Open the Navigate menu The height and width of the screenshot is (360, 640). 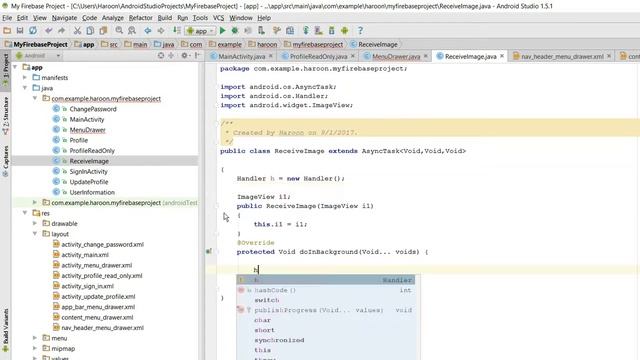click(x=64, y=18)
